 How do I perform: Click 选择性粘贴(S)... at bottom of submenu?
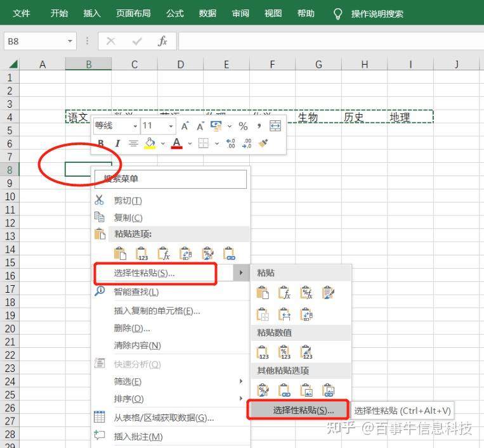point(298,410)
